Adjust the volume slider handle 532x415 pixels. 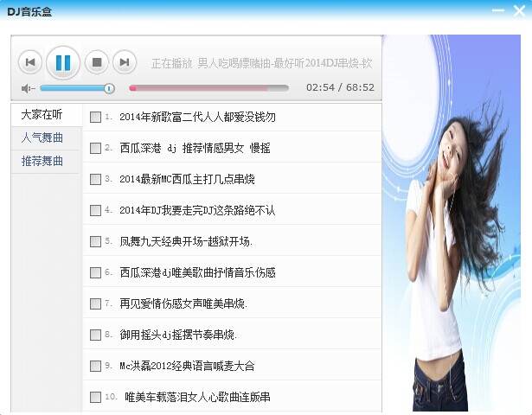109,88
